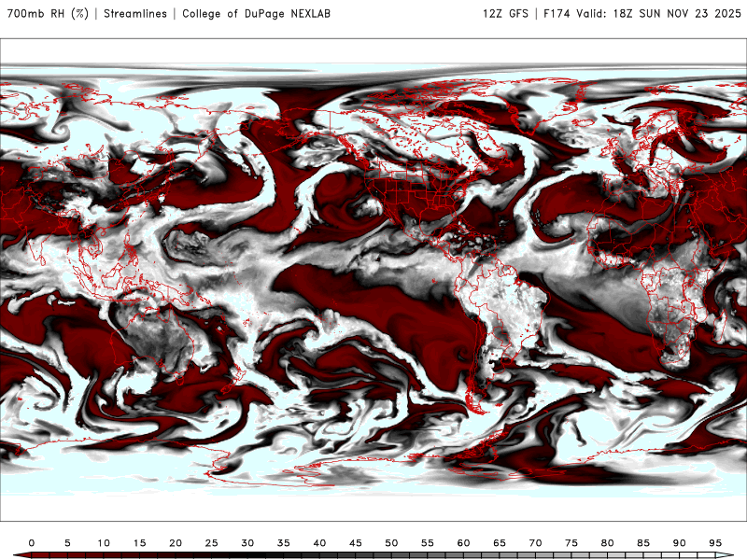Click the "40" label on color scale
747x560 pixels.
point(319,543)
